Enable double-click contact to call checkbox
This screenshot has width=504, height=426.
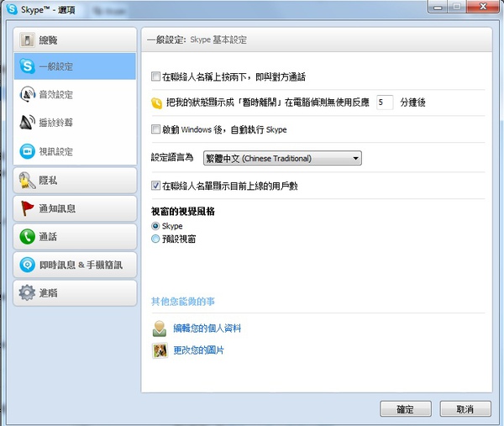pyautogui.click(x=155, y=76)
